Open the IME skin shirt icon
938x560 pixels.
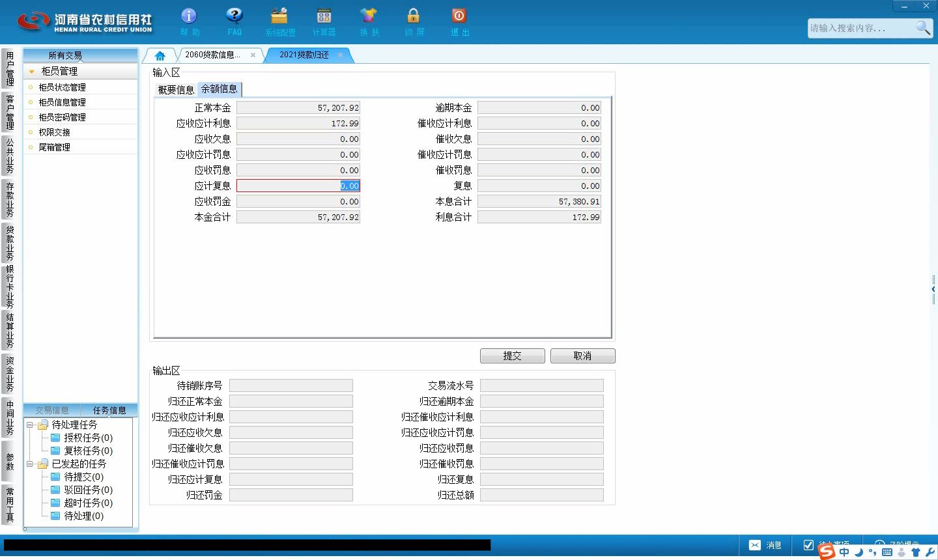(916, 552)
